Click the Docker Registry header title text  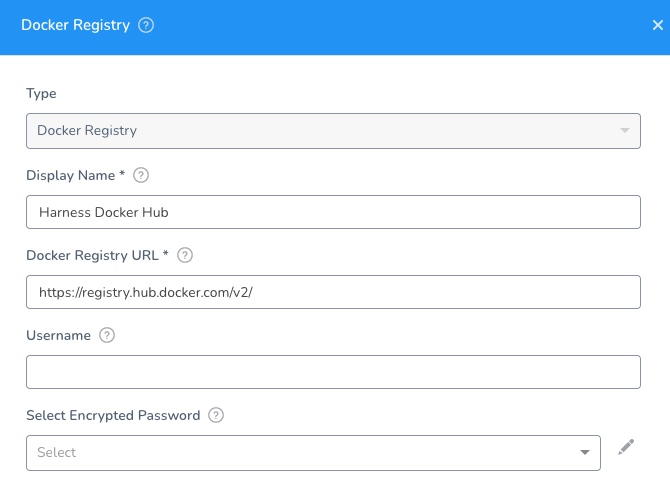click(76, 25)
